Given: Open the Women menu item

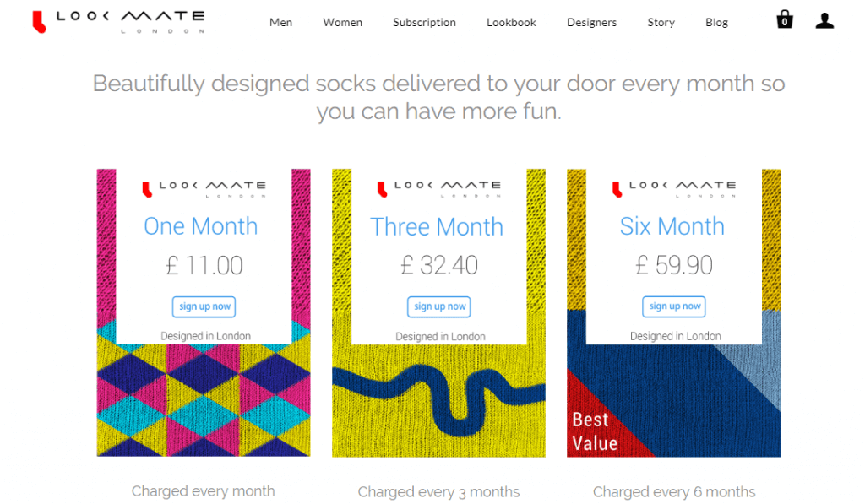Looking at the screenshot, I should click(343, 23).
